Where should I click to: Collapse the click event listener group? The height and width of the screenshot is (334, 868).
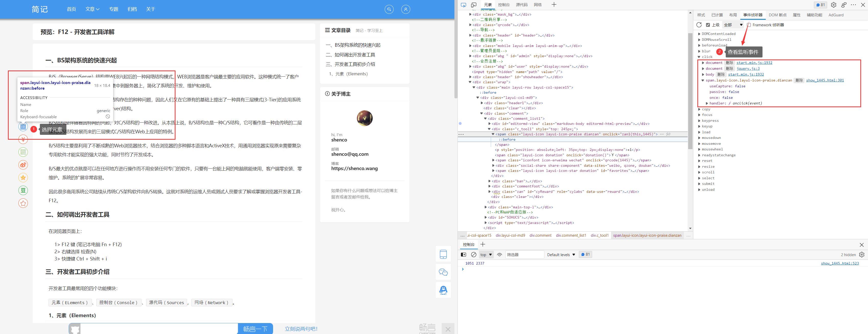tap(699, 57)
